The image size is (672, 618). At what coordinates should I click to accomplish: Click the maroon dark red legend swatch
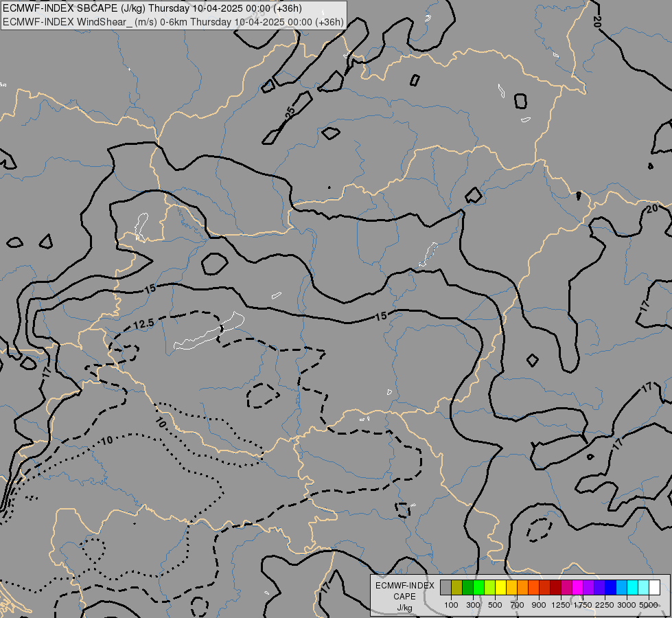556,587
